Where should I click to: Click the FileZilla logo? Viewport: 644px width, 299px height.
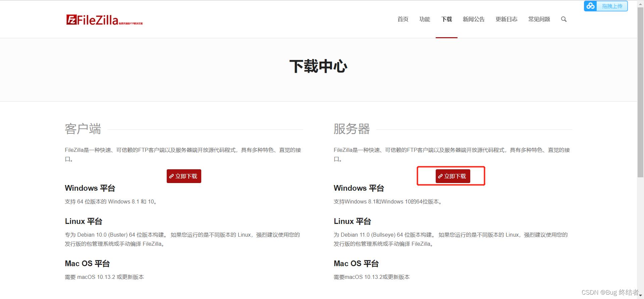point(104,20)
